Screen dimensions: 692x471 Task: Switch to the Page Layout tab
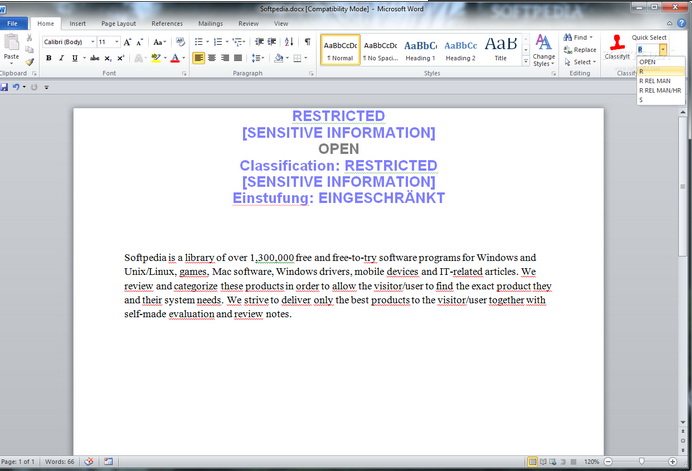pyautogui.click(x=118, y=23)
